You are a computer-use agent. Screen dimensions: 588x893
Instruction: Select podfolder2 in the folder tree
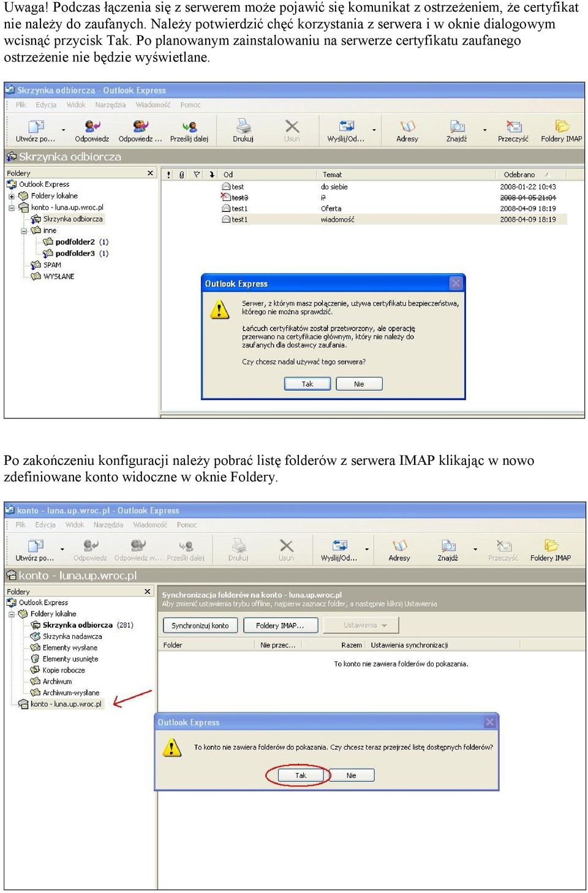[75, 242]
